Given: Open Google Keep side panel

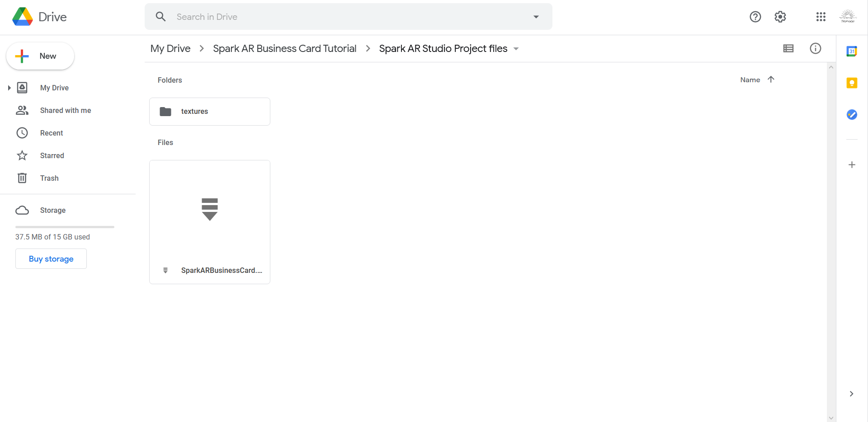Looking at the screenshot, I should pyautogui.click(x=852, y=83).
